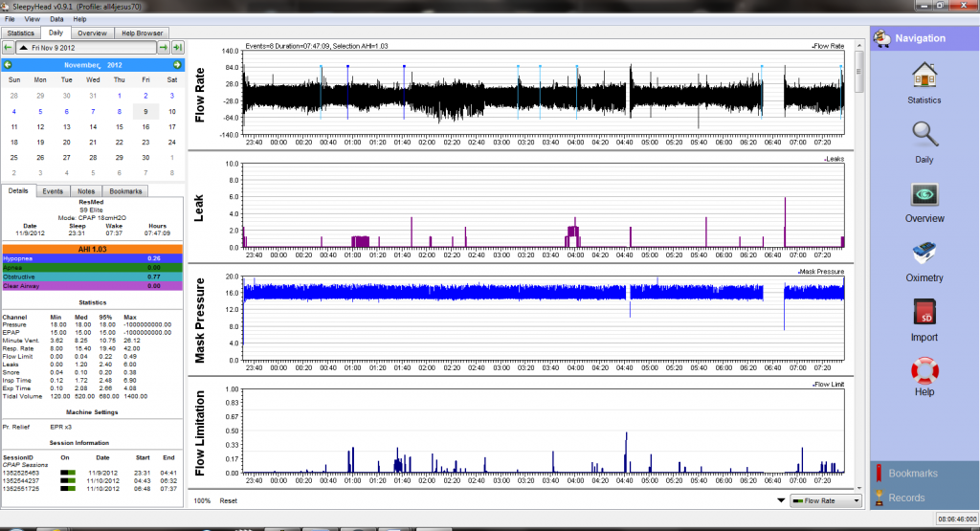Select the Daily tab
This screenshot has height=531, width=980.
click(x=56, y=33)
